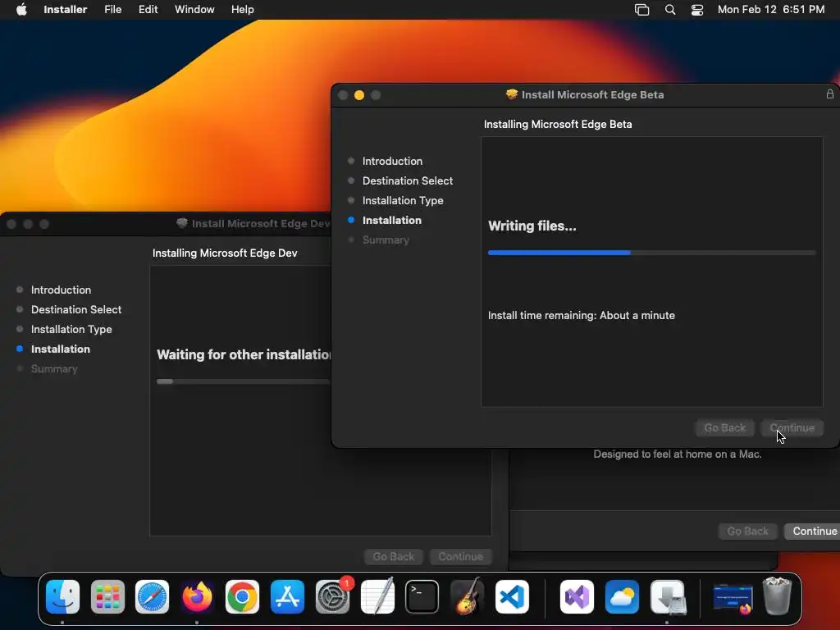Launch Google Chrome from the dock
The image size is (840, 630).
(x=242, y=597)
